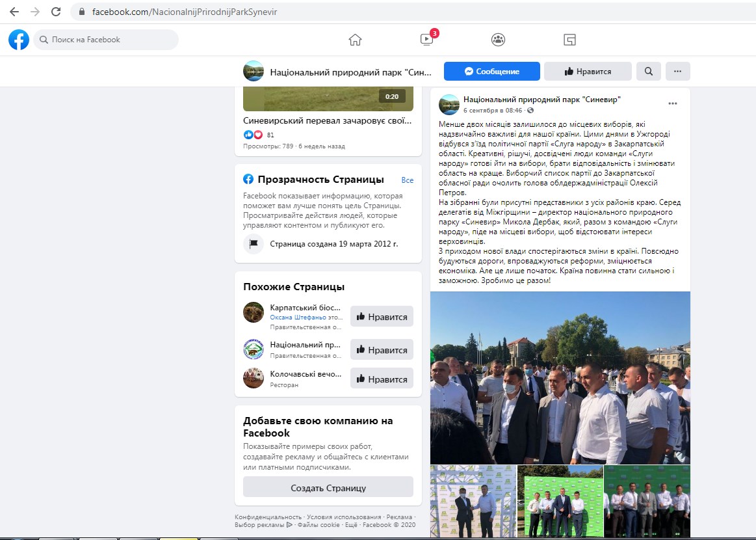
Task: Open page options three-dots button
Action: [x=677, y=72]
